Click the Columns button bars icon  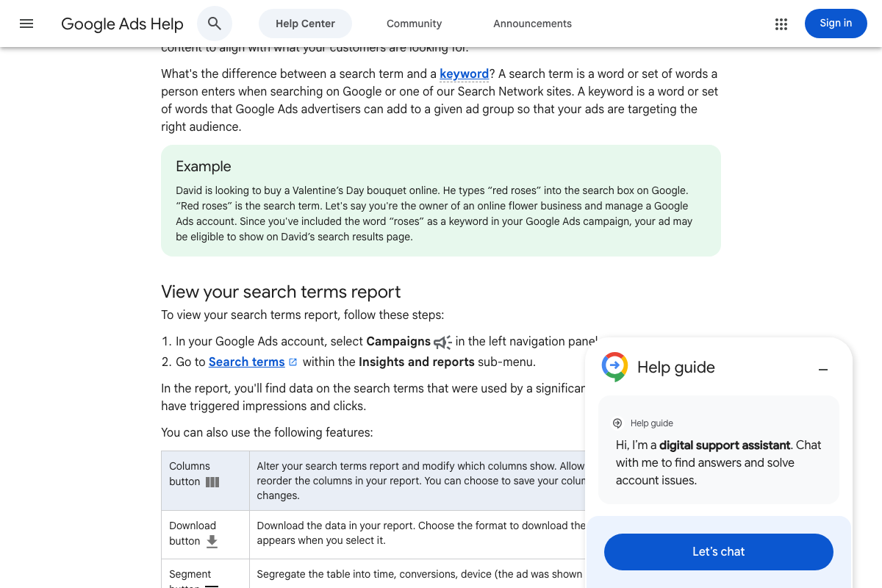212,482
